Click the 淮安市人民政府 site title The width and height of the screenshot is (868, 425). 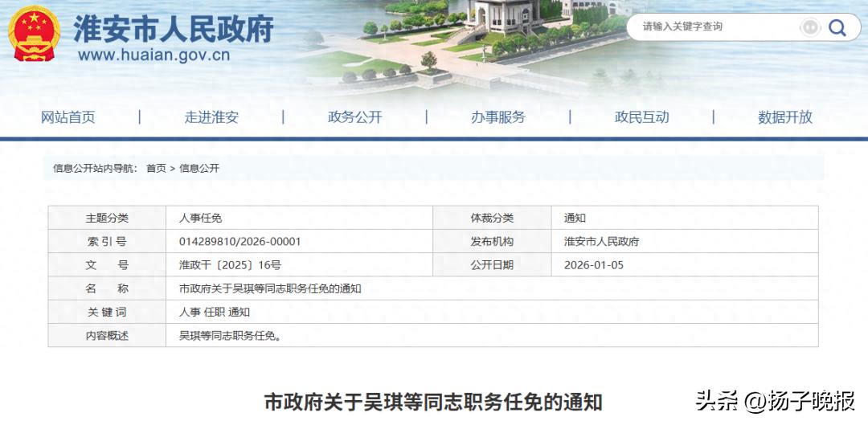pos(174,29)
